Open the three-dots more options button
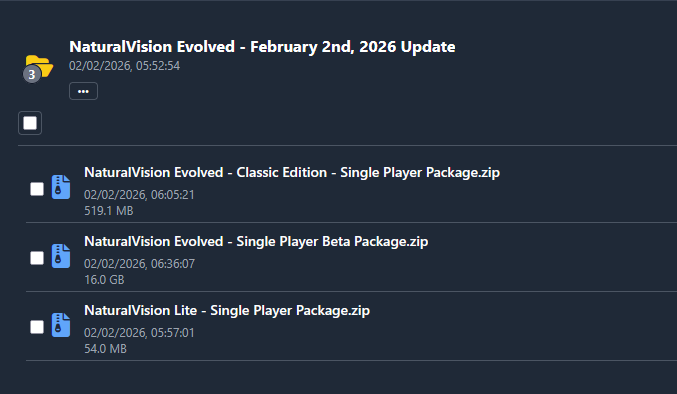 pos(83,91)
